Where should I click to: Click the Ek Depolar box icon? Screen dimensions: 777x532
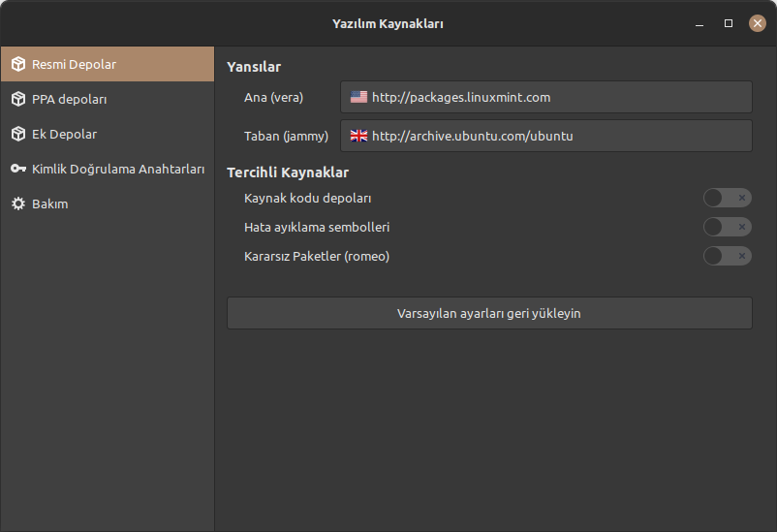click(17, 135)
